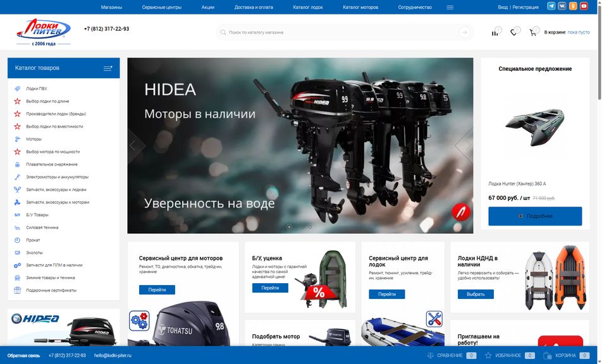
Task: Click the gift icon for Подарочные сертификаты
Action: click(17, 290)
